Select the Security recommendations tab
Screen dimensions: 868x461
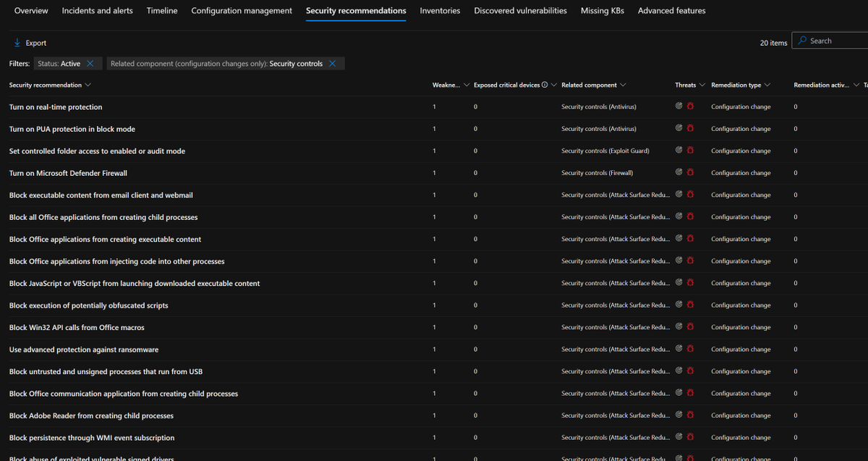coord(356,11)
